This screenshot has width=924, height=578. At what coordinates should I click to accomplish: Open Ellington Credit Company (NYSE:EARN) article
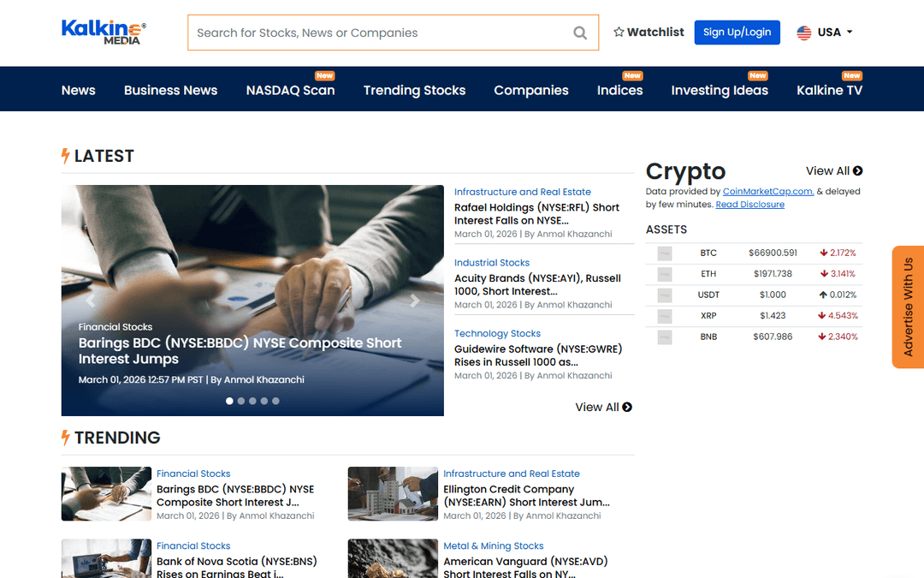(x=526, y=496)
